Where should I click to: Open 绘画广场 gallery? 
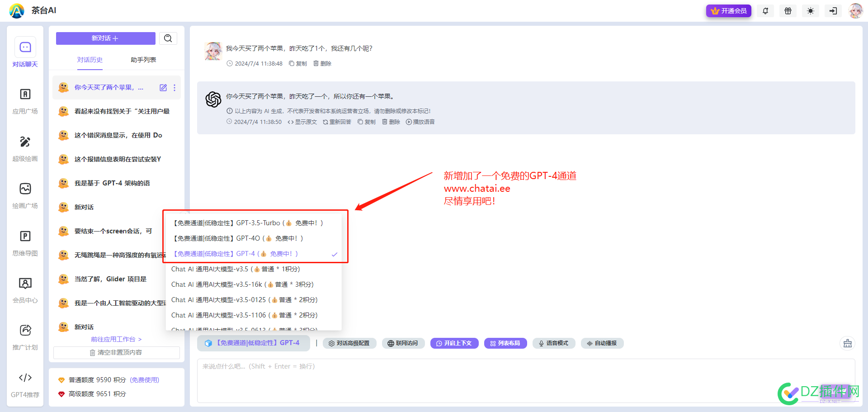point(25,195)
